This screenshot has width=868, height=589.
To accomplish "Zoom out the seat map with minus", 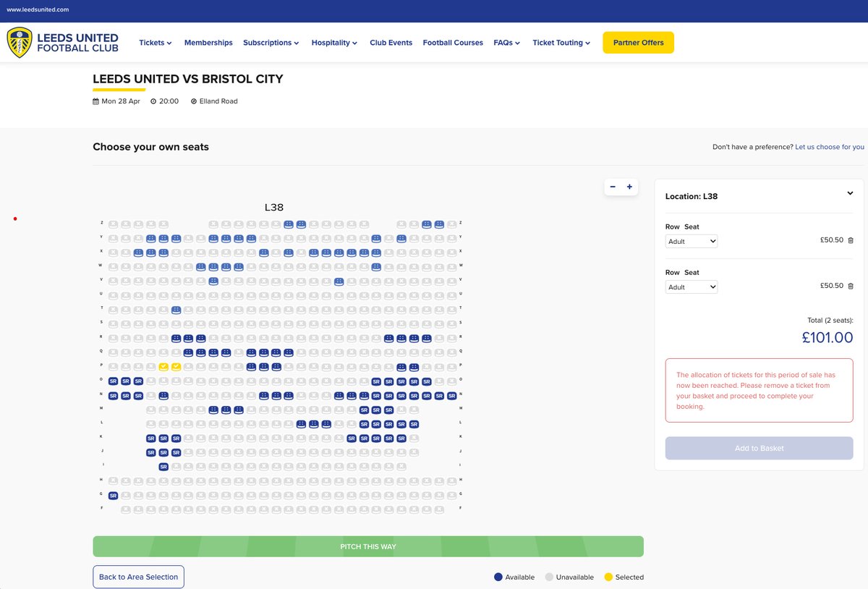I will (x=613, y=187).
